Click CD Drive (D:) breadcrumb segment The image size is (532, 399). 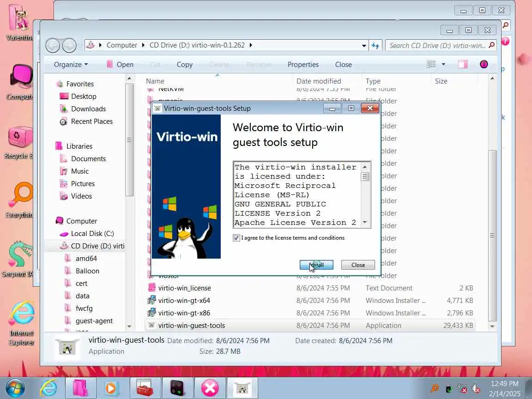pos(197,45)
